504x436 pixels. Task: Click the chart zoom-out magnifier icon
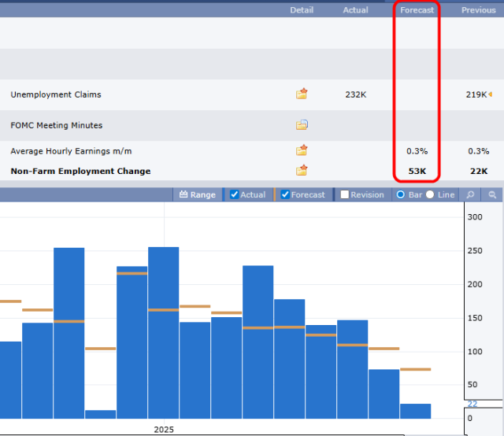pos(492,194)
